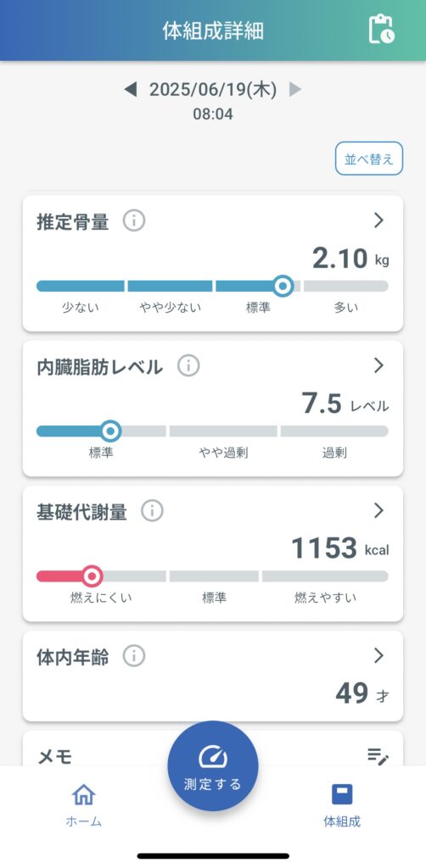Go to previous date with left arrow
Image resolution: width=426 pixels, height=868 pixels.
(130, 89)
